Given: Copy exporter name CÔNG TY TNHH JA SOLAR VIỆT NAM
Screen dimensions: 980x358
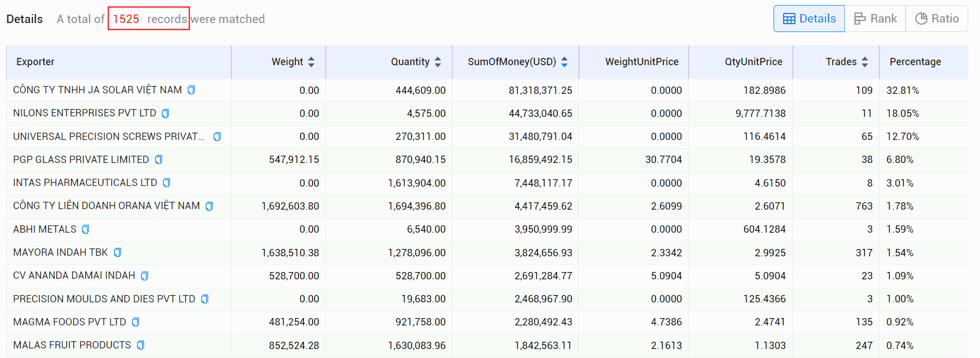Looking at the screenshot, I should click(x=191, y=90).
